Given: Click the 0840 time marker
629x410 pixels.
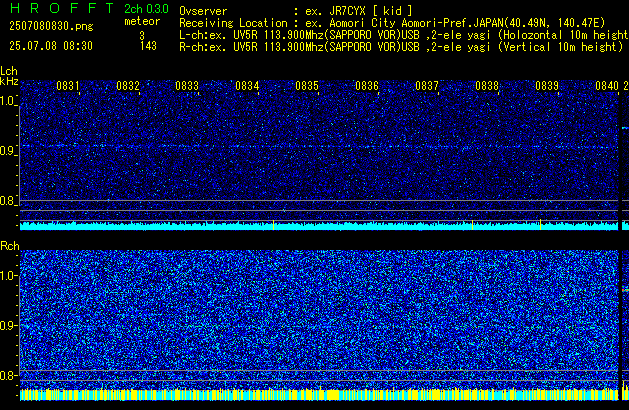Looking at the screenshot, I should pyautogui.click(x=607, y=86).
